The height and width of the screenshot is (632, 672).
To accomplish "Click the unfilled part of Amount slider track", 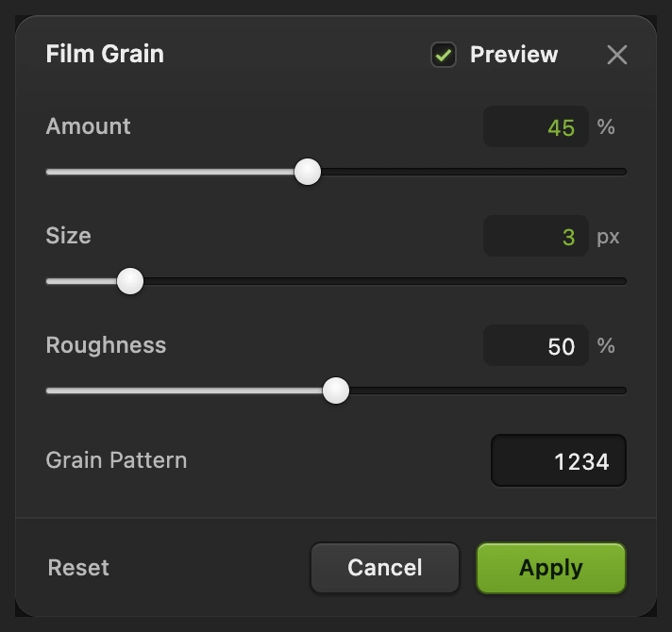I will click(474, 172).
